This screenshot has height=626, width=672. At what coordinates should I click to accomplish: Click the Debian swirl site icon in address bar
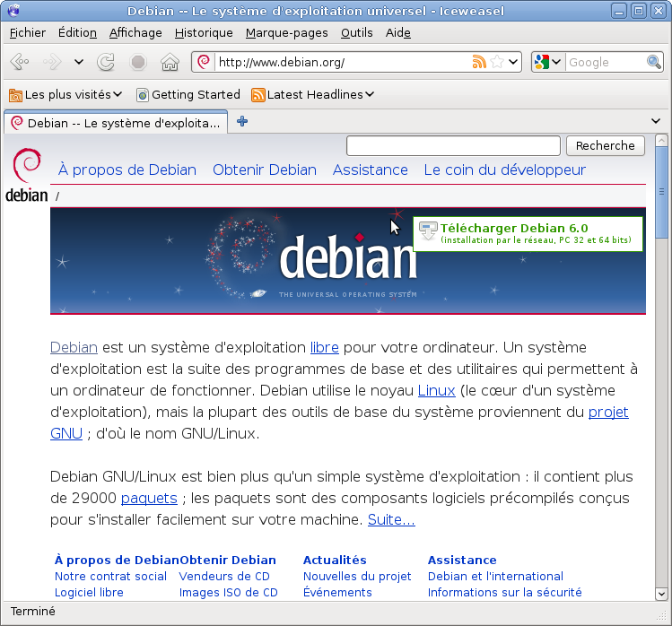(x=204, y=62)
